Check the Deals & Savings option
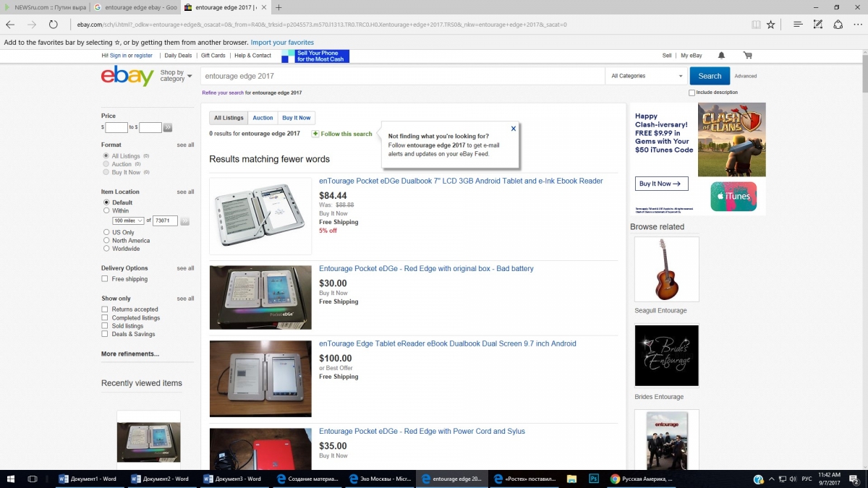This screenshot has height=488, width=868. coord(105,334)
